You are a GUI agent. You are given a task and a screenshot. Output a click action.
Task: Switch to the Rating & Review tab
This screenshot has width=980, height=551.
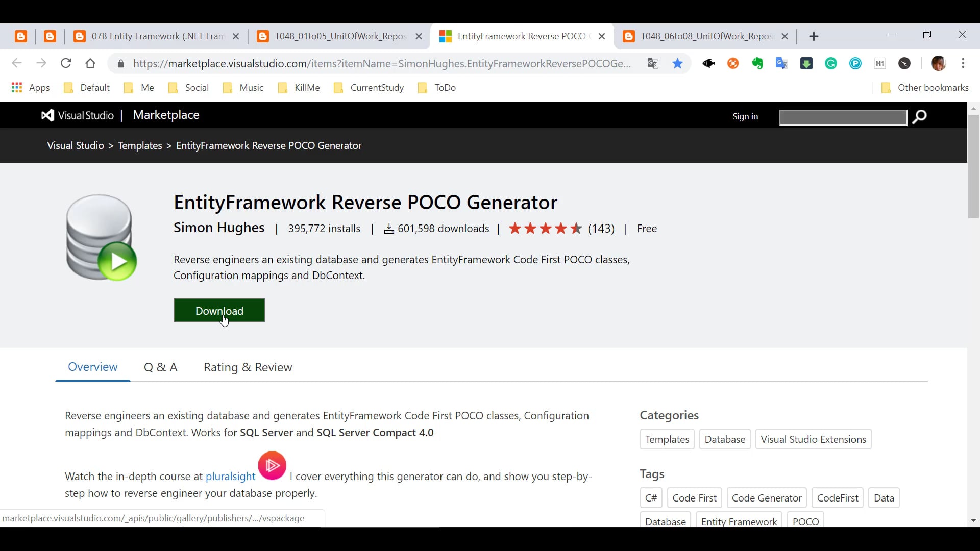click(248, 367)
